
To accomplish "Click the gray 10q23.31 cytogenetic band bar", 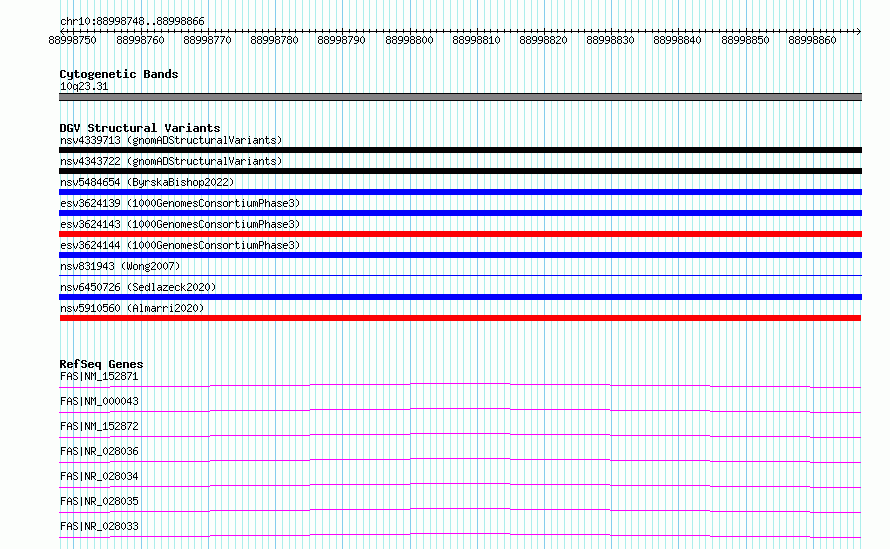I will [x=460, y=97].
